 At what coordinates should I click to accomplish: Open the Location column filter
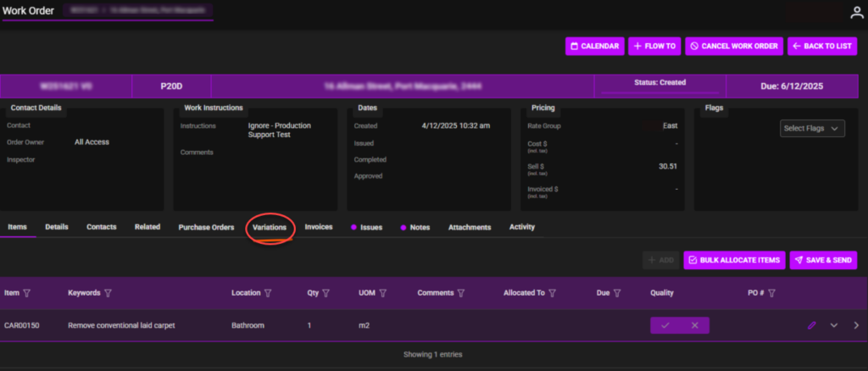(x=268, y=293)
